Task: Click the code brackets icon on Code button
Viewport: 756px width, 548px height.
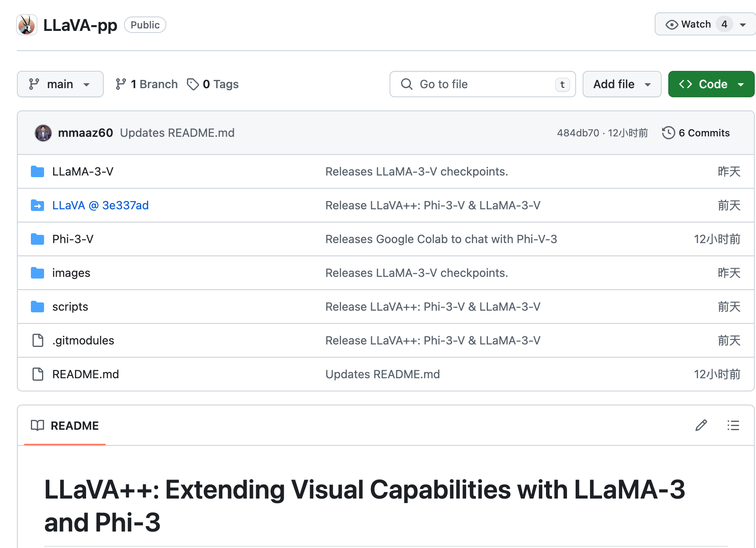Action: 686,84
